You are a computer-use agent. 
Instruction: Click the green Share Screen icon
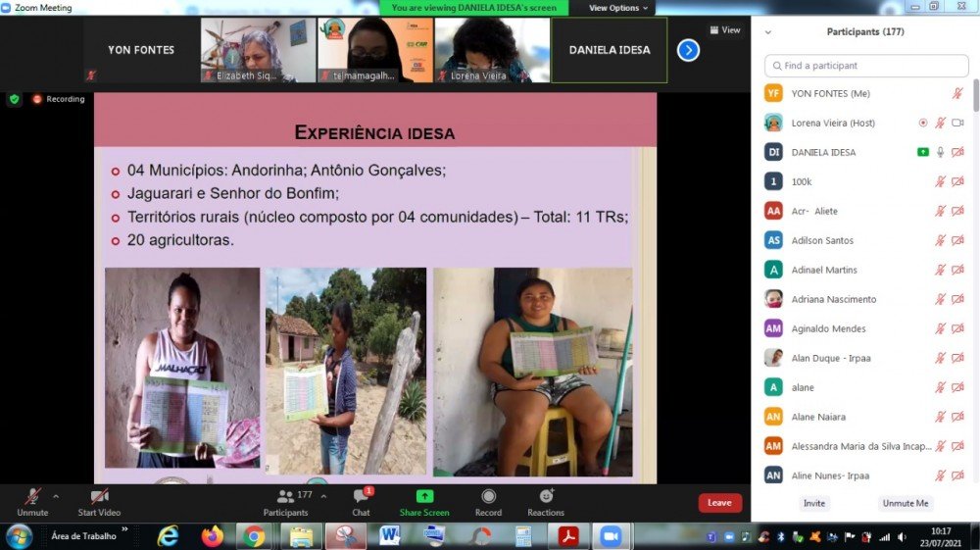click(424, 497)
